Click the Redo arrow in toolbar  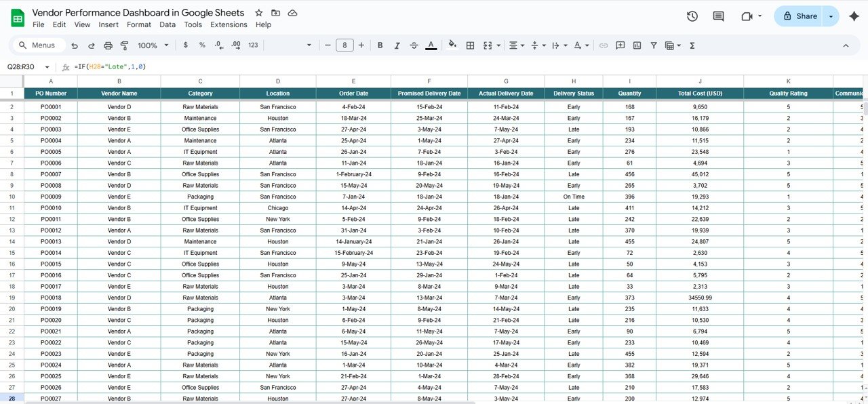pos(91,45)
